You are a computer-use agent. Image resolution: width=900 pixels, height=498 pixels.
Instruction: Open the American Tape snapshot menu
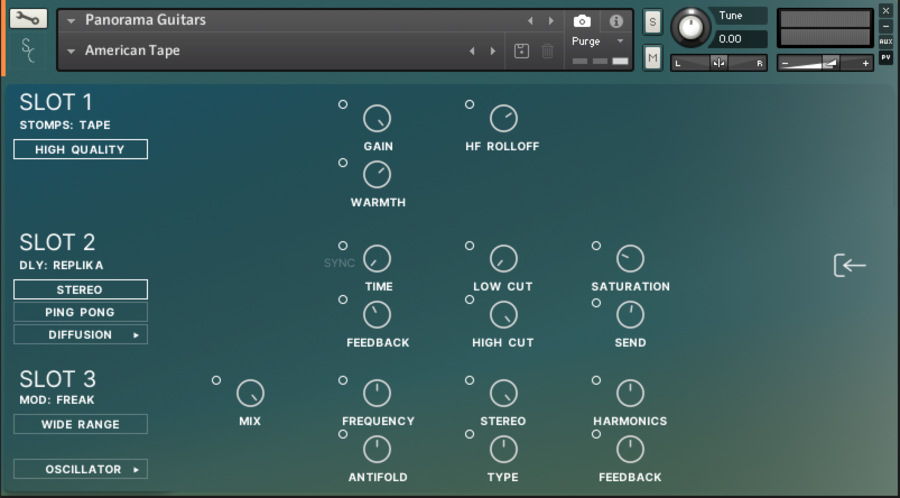(72, 51)
